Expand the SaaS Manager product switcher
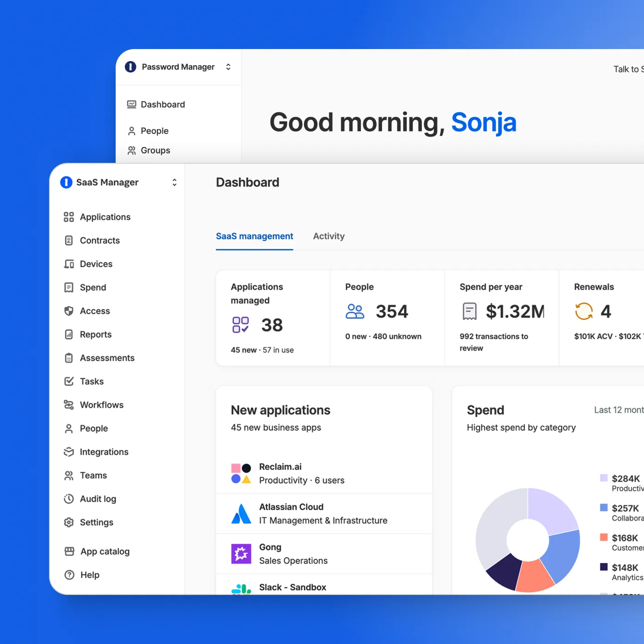 (x=174, y=182)
